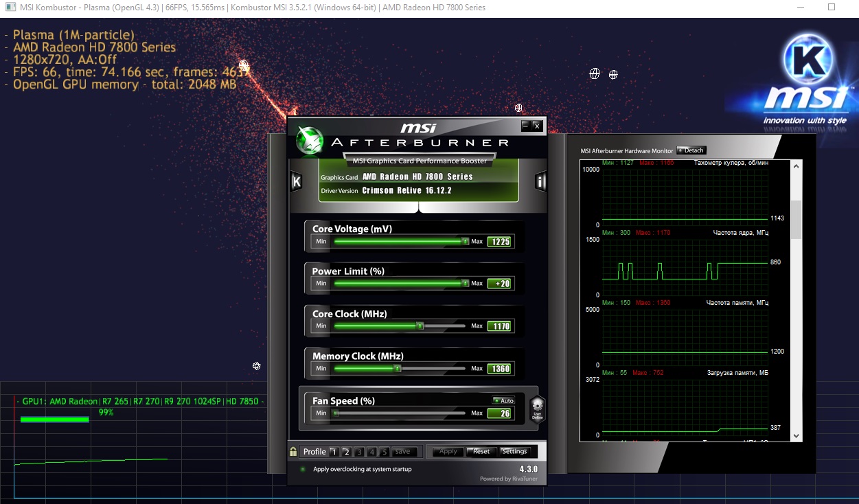Click the hardware monitor scroll up arrow
This screenshot has height=504, width=859.
(796, 165)
